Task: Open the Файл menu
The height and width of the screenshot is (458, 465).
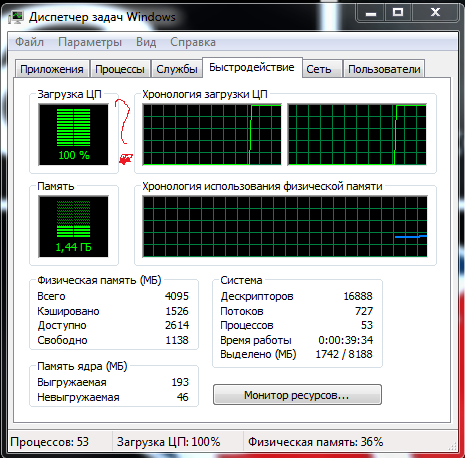Action: tap(29, 42)
